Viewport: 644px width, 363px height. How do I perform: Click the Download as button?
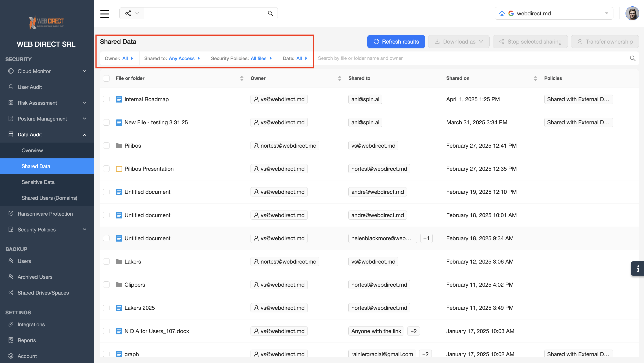coord(459,42)
